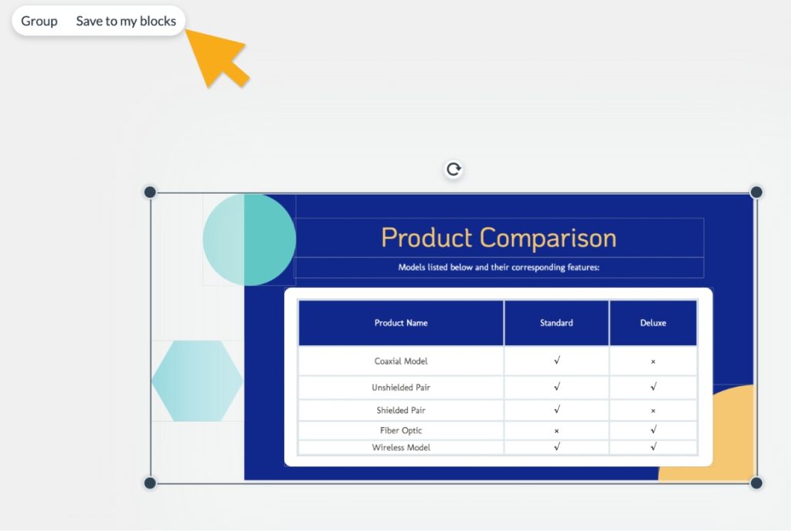Select the Standard column header

(555, 323)
